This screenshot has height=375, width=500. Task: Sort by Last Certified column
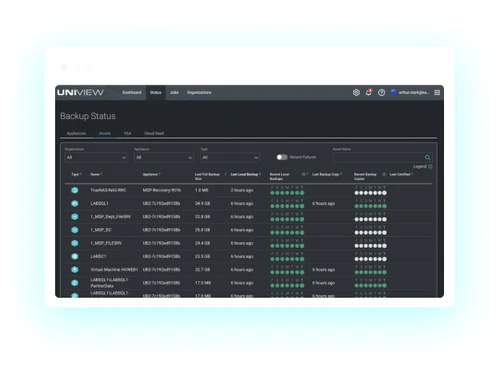(x=401, y=174)
